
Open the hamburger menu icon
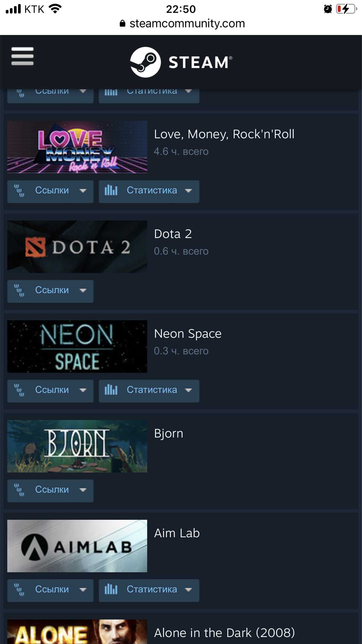tap(22, 56)
